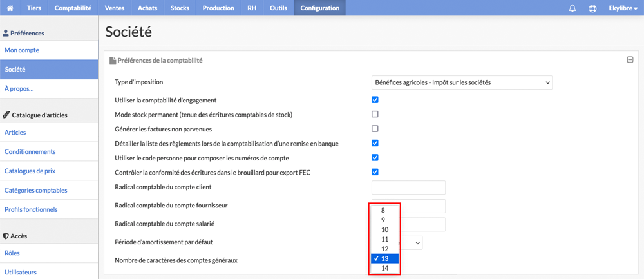Open the Ekylibre user menu
The height and width of the screenshot is (279, 644).
623,8
